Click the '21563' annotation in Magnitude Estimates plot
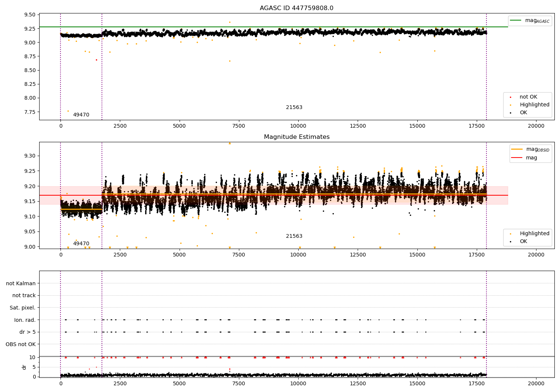The height and width of the screenshot is (392, 560). tap(294, 236)
